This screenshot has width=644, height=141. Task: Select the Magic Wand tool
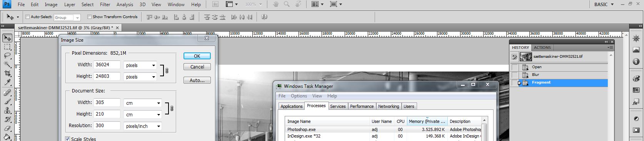click(7, 64)
